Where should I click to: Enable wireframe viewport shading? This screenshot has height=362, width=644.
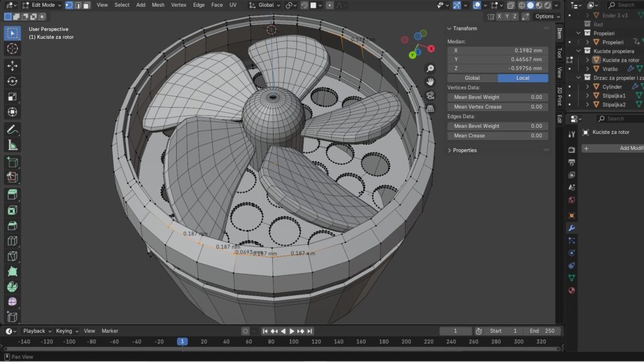521,5
